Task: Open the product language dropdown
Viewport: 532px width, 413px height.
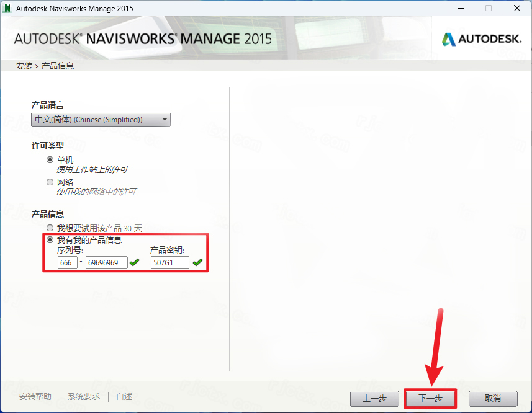Action: click(x=101, y=120)
